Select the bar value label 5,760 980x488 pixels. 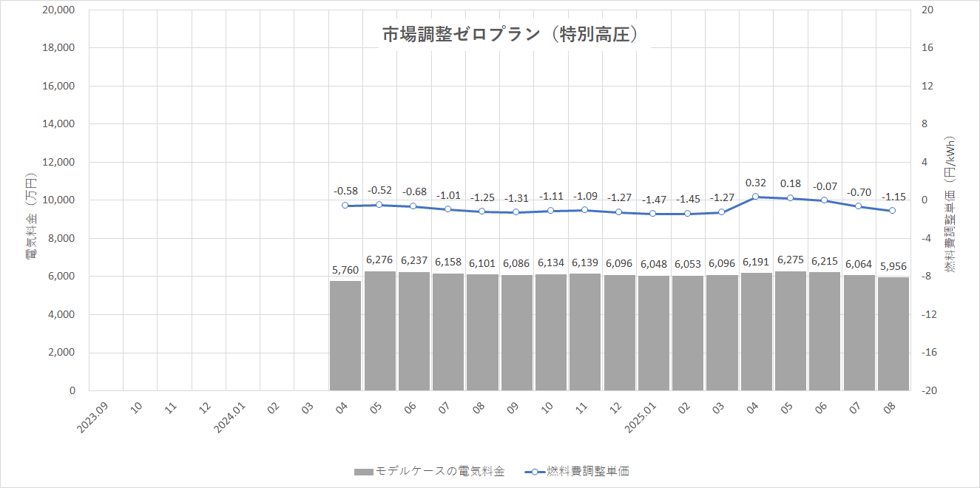click(345, 270)
